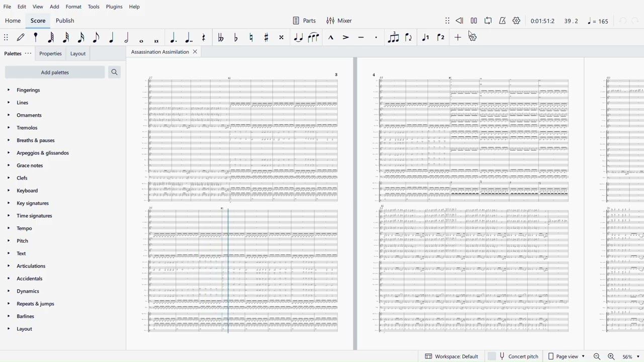Apply double sharp accidental

pyautogui.click(x=281, y=38)
